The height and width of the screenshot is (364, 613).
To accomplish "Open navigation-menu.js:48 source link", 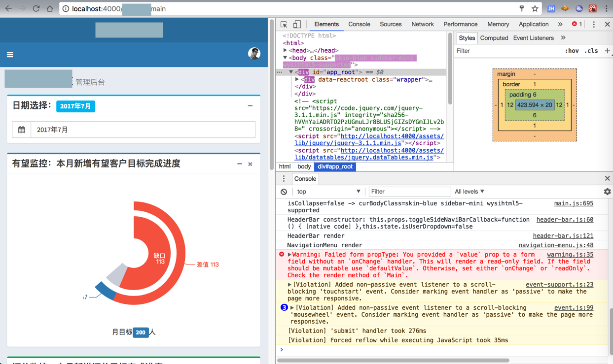I will coord(556,245).
